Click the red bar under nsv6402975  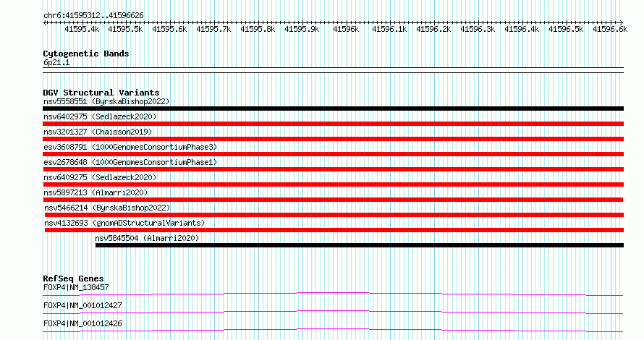[x=333, y=124]
